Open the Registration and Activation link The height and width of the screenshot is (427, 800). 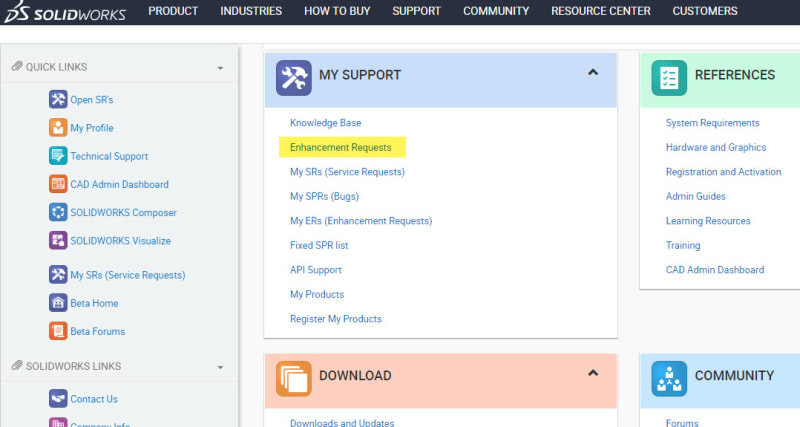pos(723,172)
